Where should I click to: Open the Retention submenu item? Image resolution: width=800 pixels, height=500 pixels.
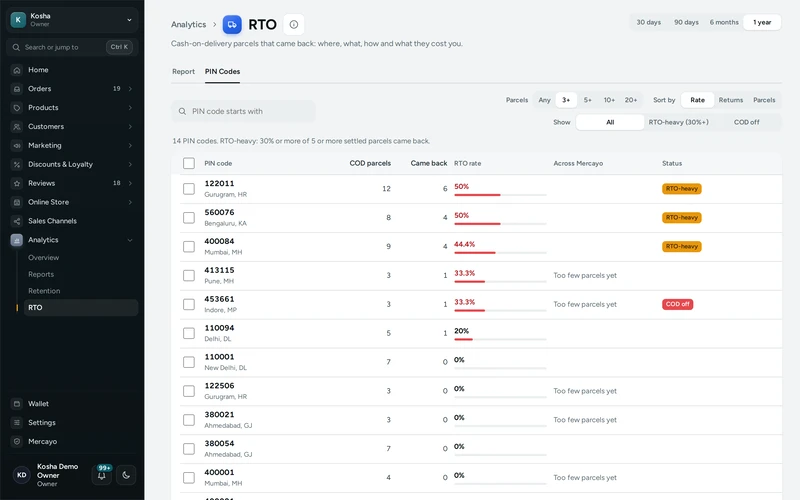click(44, 291)
